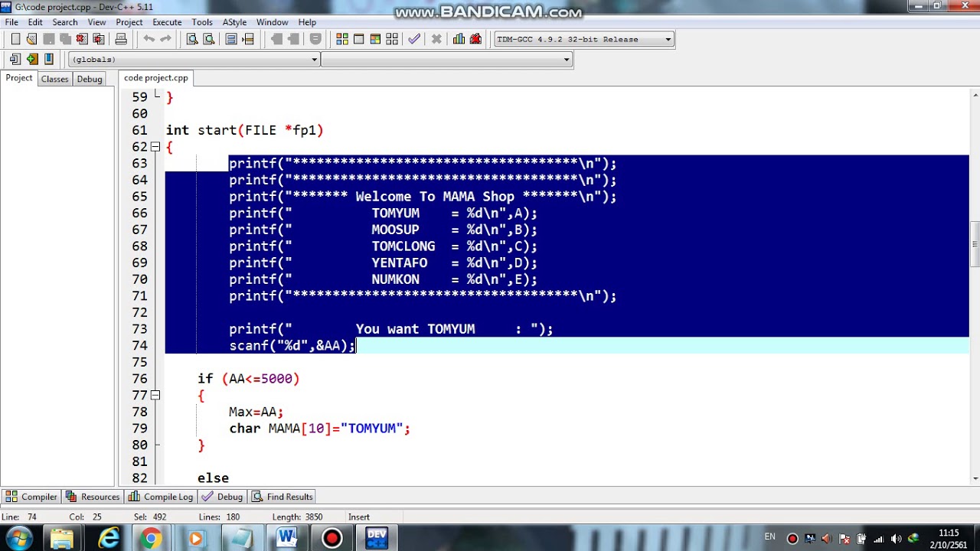Click the blue bookmark toolbar icon
Screen dimensions: 980x551
point(49,59)
